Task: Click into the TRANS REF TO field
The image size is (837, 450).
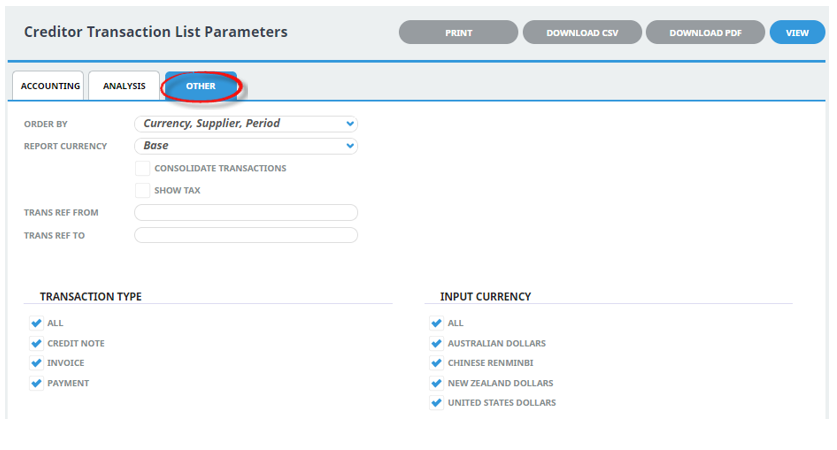Action: (x=246, y=235)
